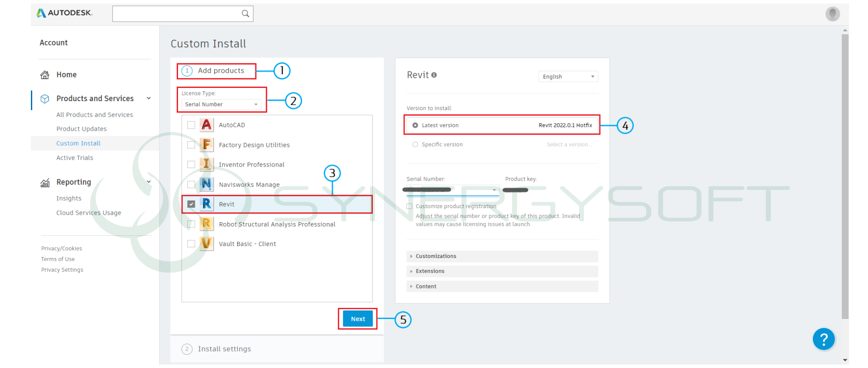The height and width of the screenshot is (368, 868).
Task: Open the Serial Number dropdown
Action: pyautogui.click(x=452, y=190)
